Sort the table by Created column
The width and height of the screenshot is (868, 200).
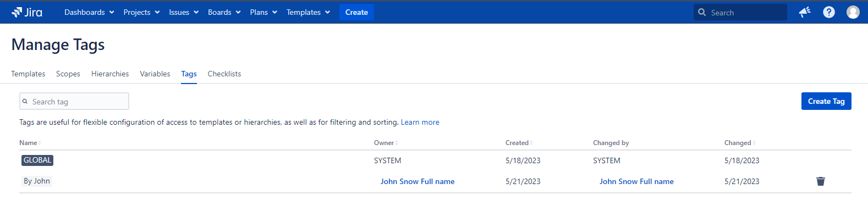pos(519,143)
